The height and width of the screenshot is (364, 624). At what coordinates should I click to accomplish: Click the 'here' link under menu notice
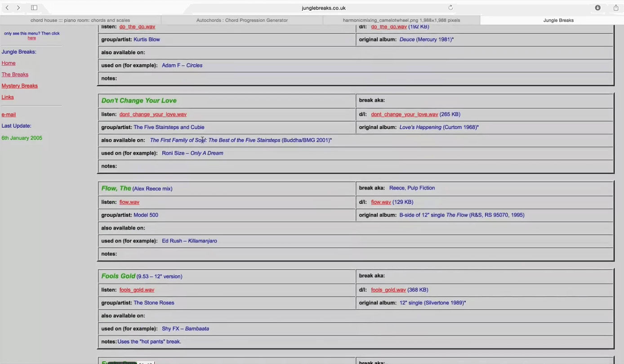[31, 38]
